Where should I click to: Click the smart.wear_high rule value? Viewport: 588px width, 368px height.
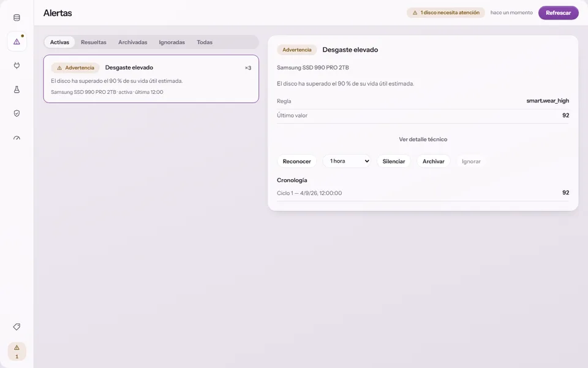(548, 101)
